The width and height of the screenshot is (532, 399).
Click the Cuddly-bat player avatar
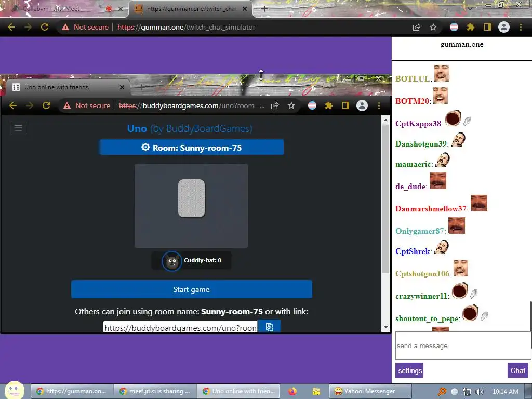coord(171,261)
